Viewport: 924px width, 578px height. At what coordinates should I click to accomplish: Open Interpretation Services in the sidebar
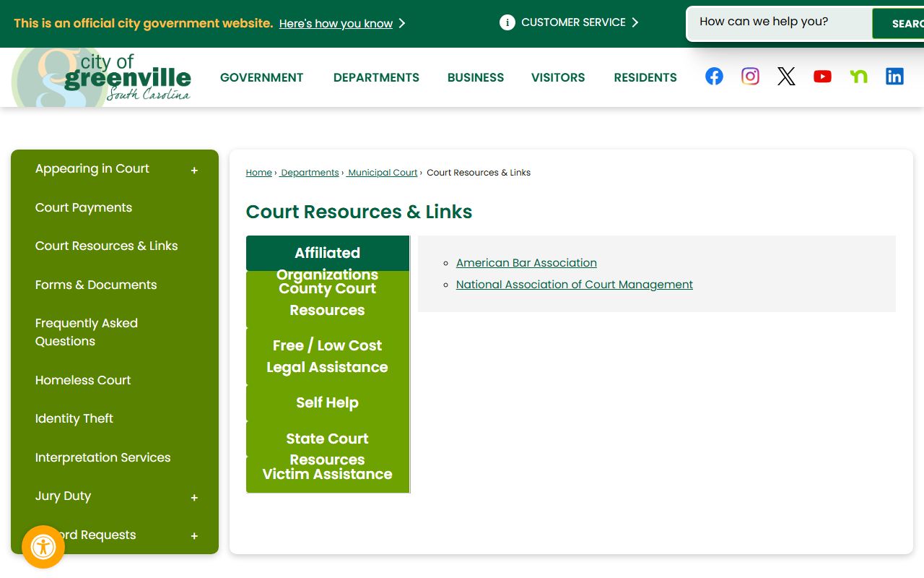[103, 457]
